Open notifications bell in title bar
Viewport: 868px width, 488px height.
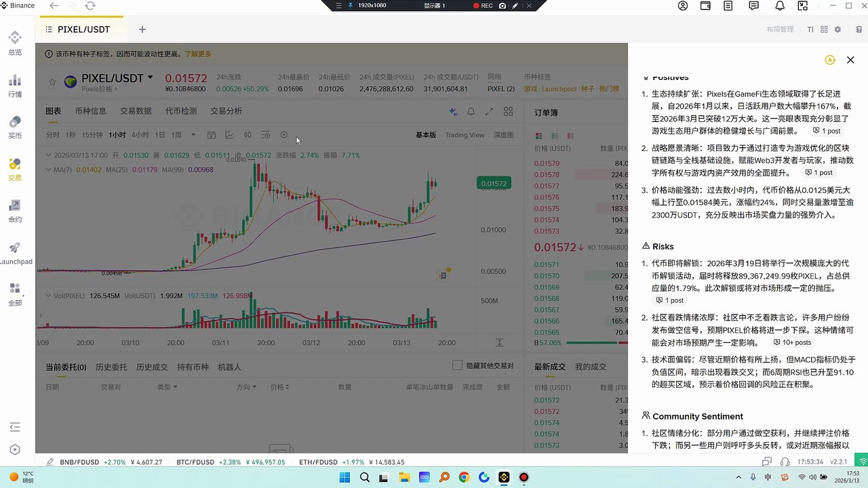(x=780, y=5)
